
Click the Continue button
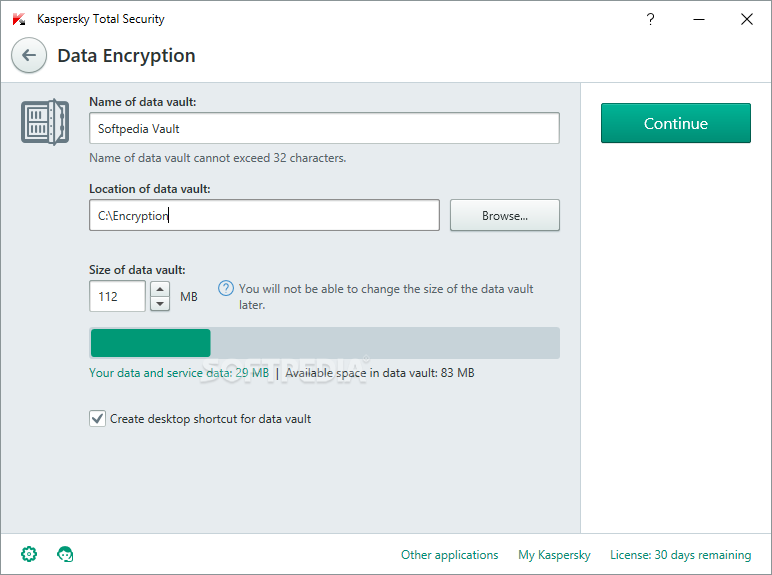tap(676, 123)
